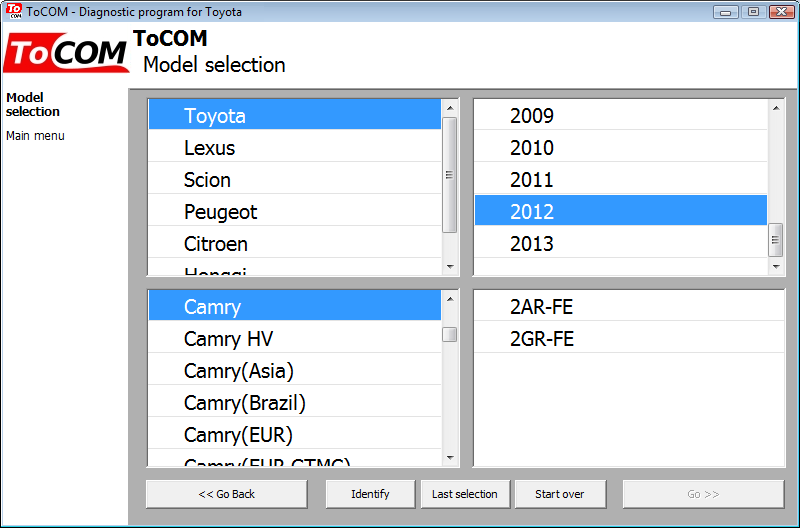Choose model year 2013

(621, 244)
